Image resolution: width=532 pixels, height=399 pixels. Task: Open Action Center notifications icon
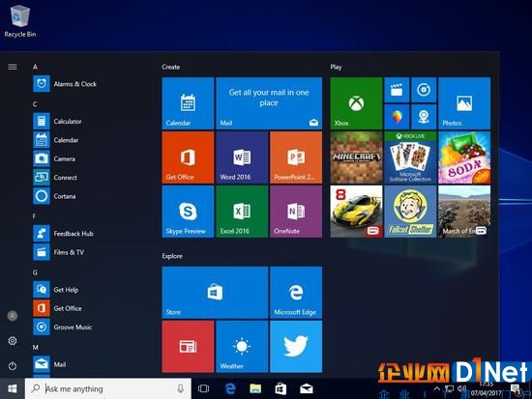coord(516,388)
